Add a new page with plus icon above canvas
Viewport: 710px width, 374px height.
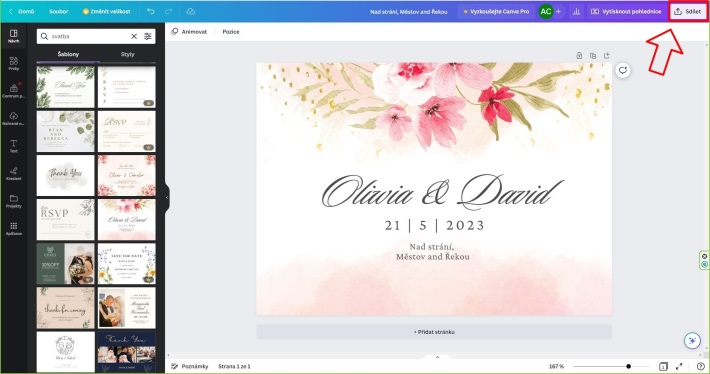pos(606,56)
